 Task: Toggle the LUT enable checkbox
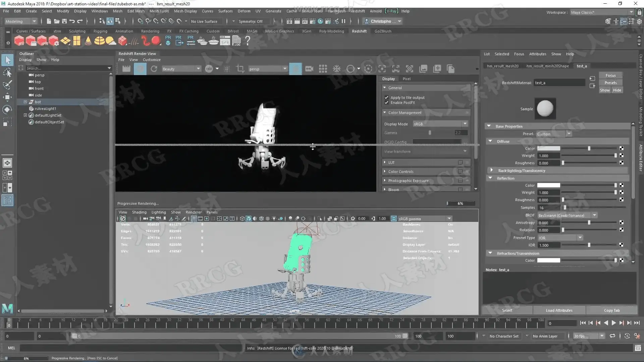coord(460,163)
